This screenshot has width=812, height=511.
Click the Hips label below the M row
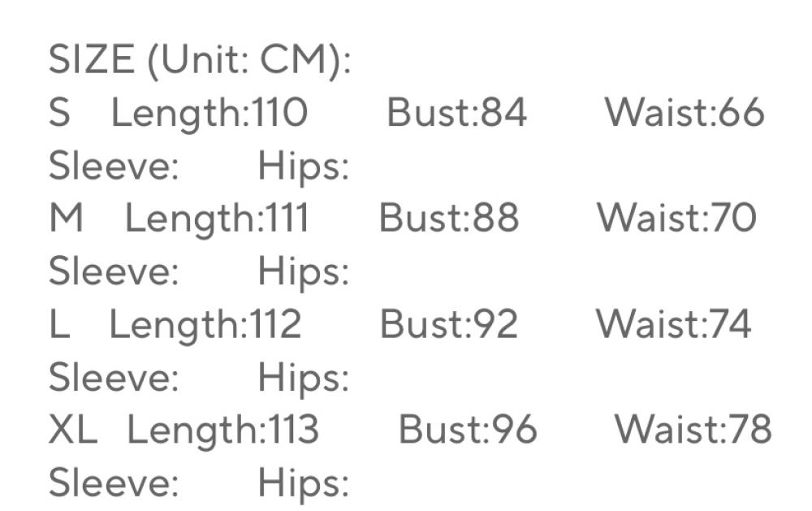(303, 272)
